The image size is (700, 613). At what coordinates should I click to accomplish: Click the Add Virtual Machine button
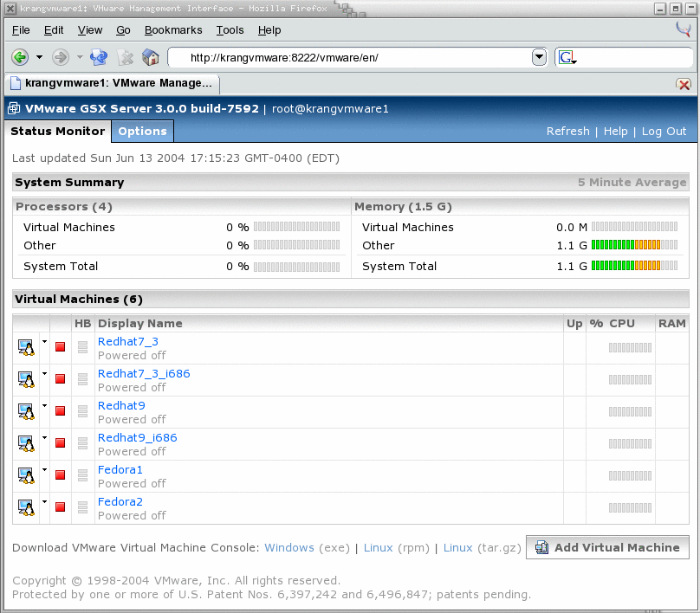[x=607, y=547]
